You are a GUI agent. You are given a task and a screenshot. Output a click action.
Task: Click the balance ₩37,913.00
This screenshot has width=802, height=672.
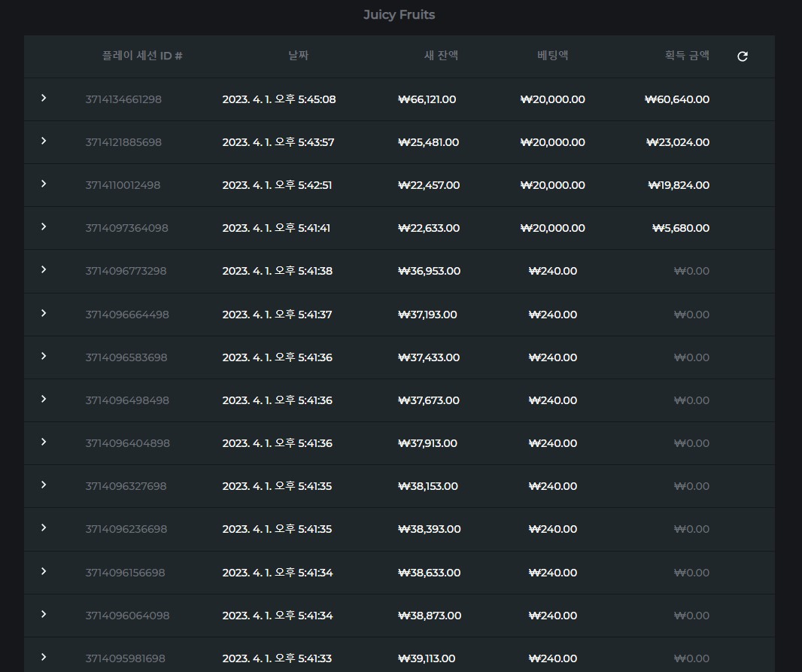pyautogui.click(x=427, y=443)
